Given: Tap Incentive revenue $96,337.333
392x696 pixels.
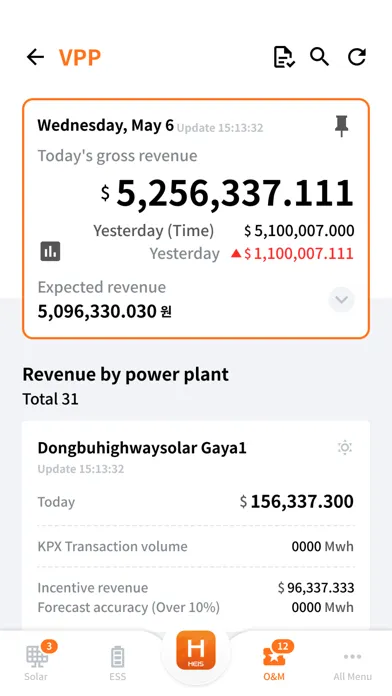Looking at the screenshot, I should pos(316,588).
